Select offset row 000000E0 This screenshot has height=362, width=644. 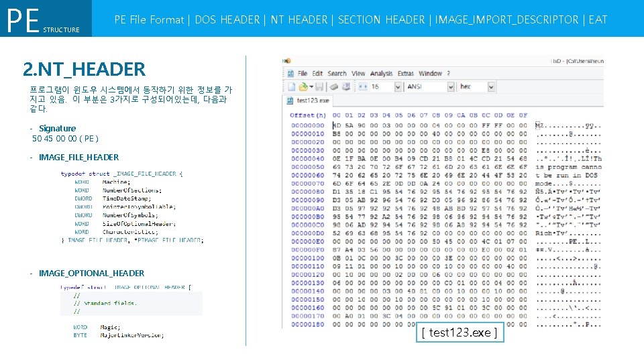pyautogui.click(x=308, y=241)
